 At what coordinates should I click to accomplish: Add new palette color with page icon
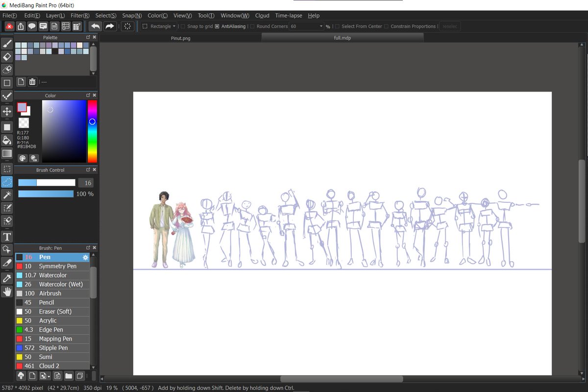tap(21, 82)
